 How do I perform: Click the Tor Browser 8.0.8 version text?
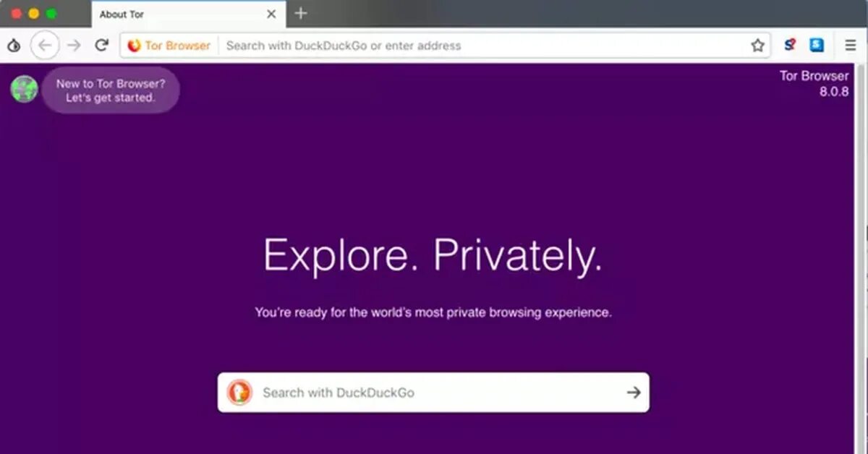[x=814, y=84]
